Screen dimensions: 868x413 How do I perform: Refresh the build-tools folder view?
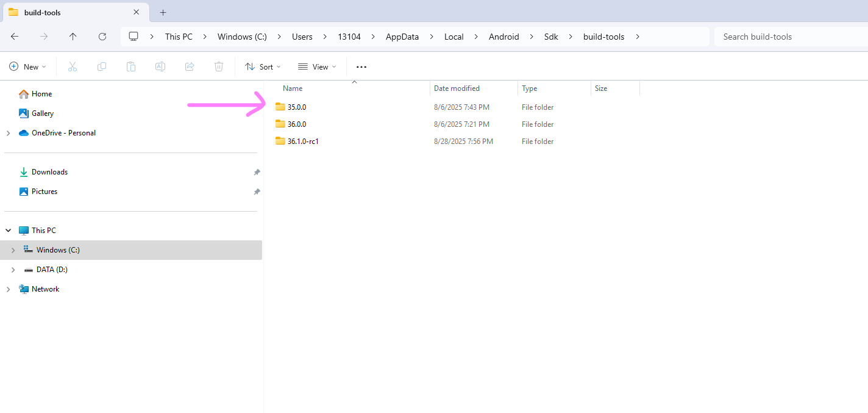tap(102, 37)
